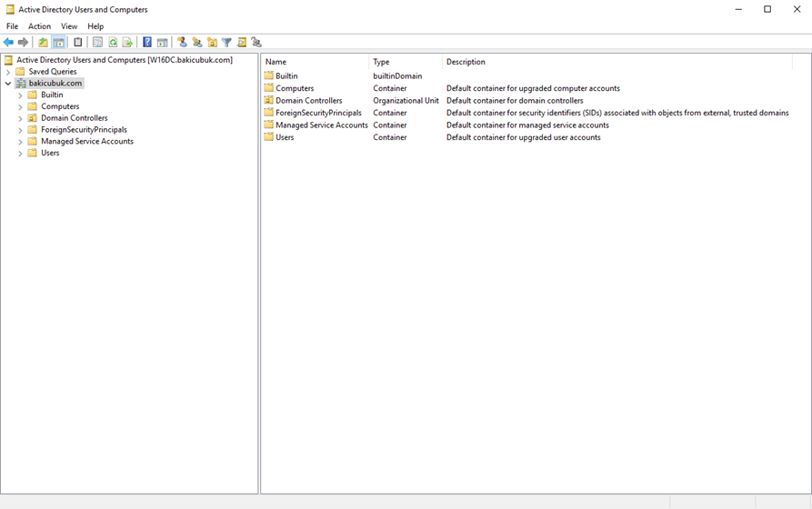Open the Help menu

click(x=95, y=26)
